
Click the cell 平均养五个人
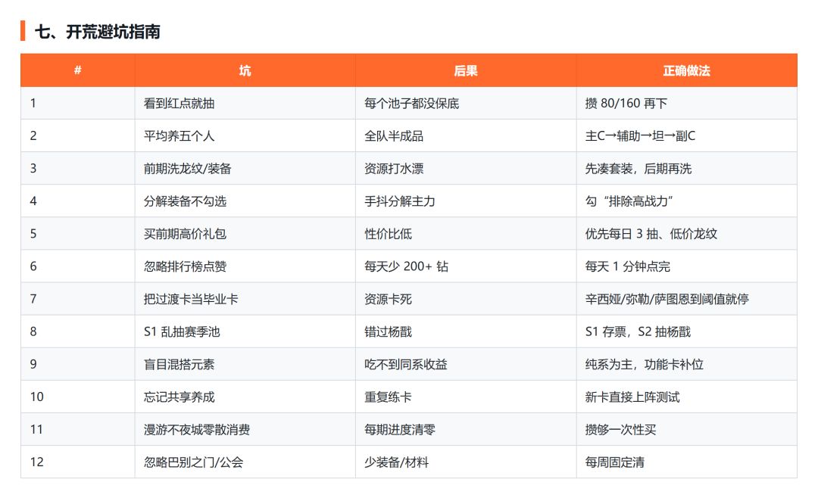[x=245, y=136]
